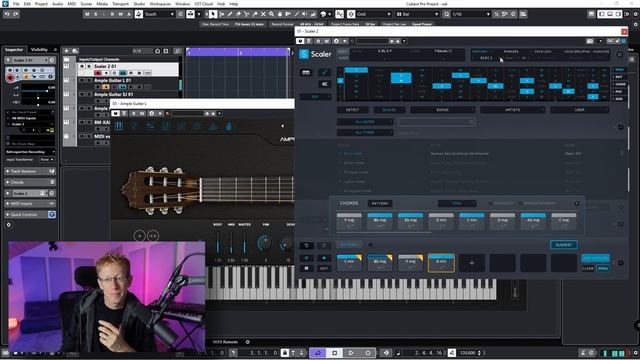The width and height of the screenshot is (640, 360).
Task: Click the guitar view icon in Scaler
Action: point(324,73)
